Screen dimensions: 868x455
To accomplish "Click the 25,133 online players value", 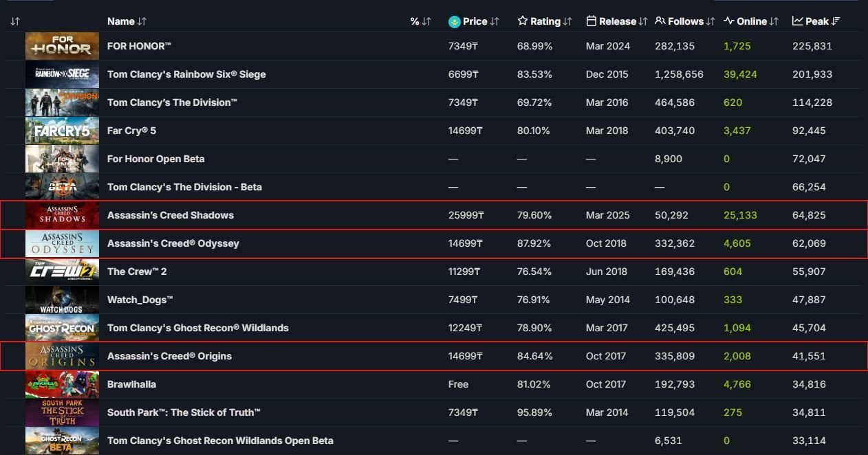I will coord(740,215).
